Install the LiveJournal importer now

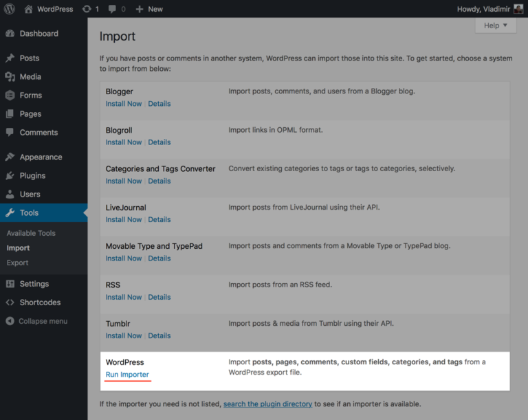pyautogui.click(x=124, y=219)
